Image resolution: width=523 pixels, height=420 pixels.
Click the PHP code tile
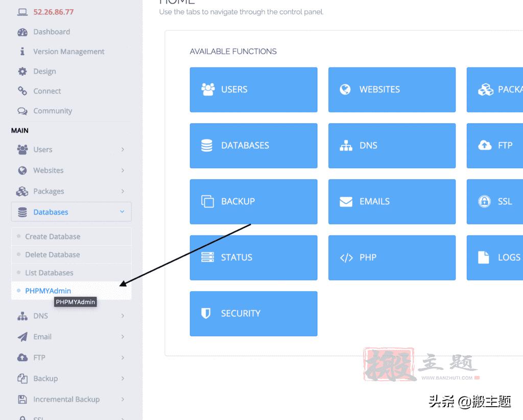[392, 258]
